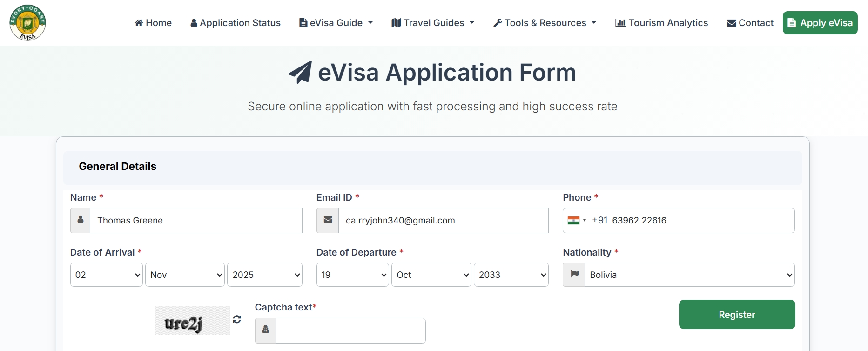Open the arrival day dropdown
The height and width of the screenshot is (351, 868).
click(x=106, y=275)
